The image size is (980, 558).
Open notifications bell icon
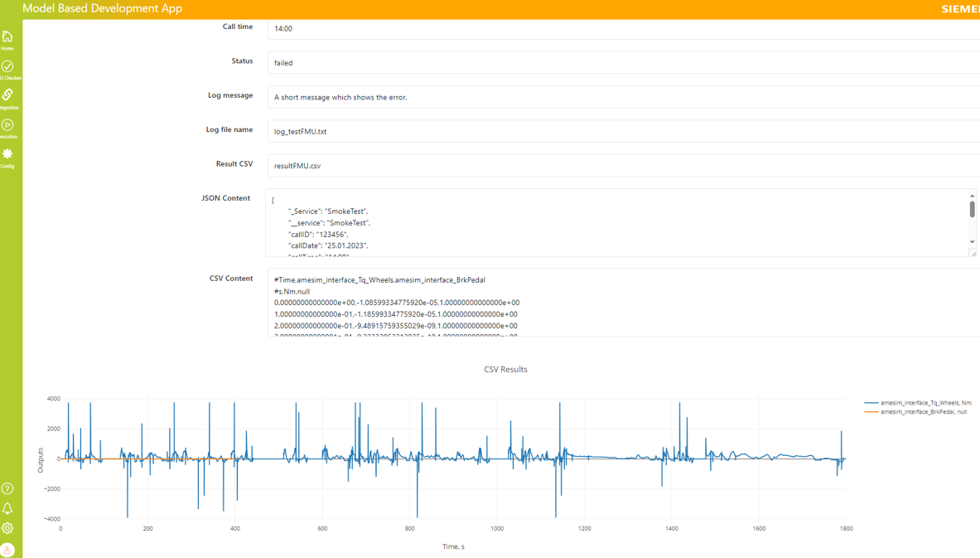pos(7,508)
